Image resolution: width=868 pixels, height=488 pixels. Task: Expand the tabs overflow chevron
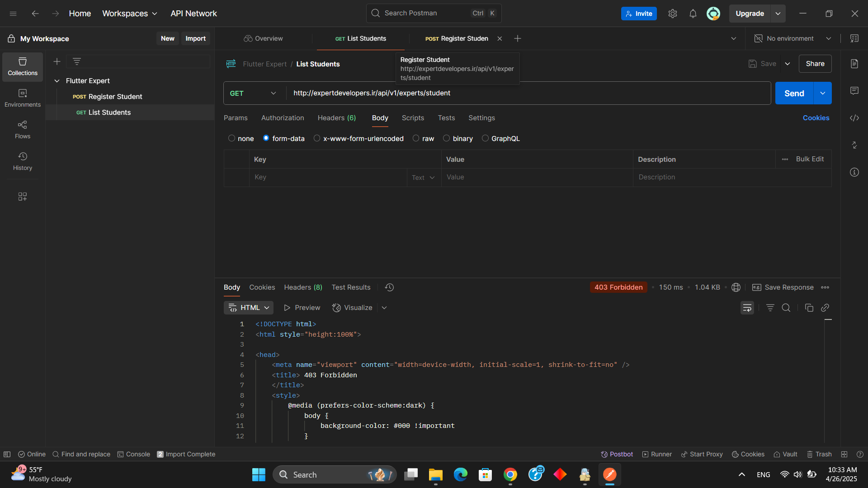click(734, 38)
